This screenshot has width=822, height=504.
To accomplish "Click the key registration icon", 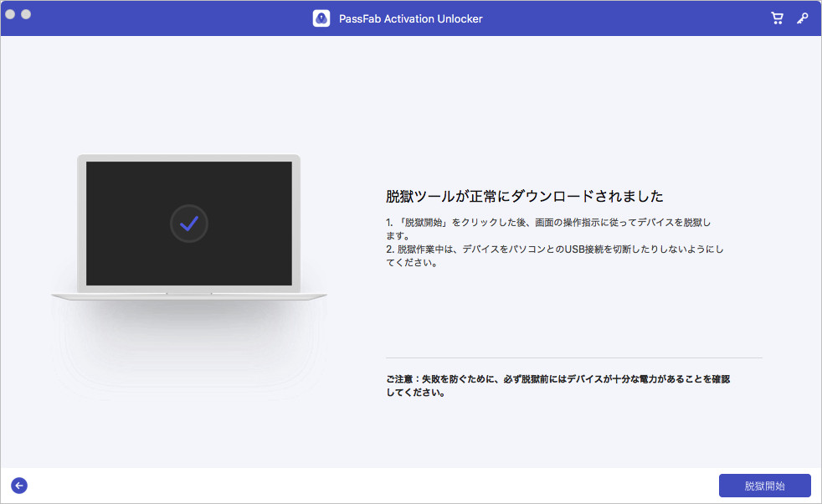I will [x=802, y=18].
